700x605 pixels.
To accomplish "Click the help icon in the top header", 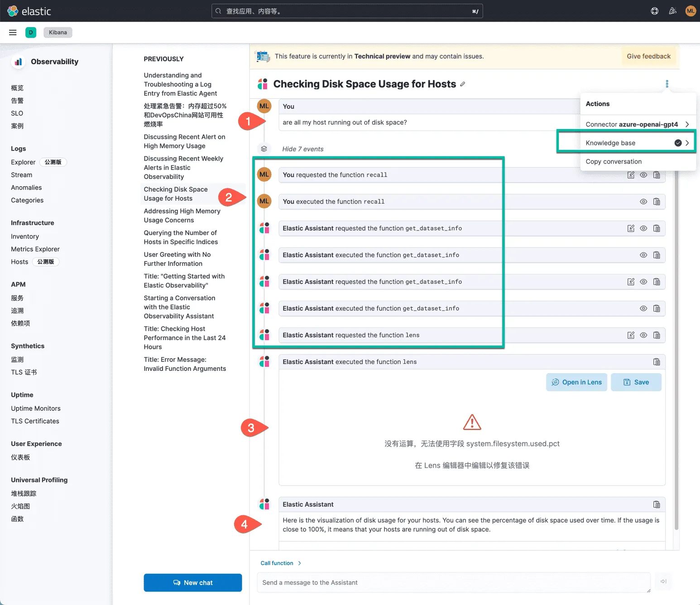I will 654,11.
